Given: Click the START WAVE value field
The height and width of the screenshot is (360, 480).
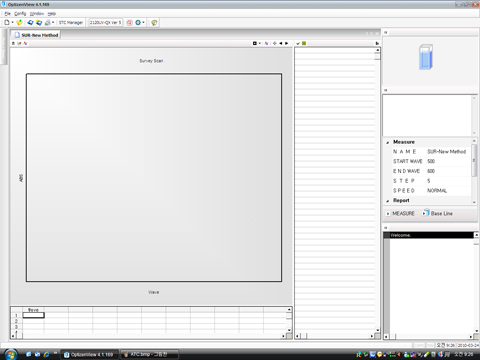Looking at the screenshot, I should [448, 161].
